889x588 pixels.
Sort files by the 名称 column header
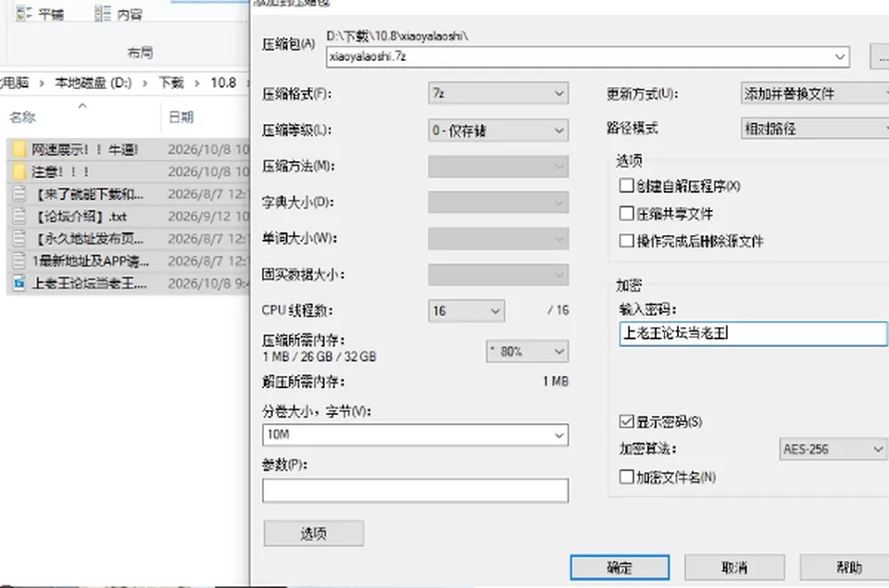point(22,117)
